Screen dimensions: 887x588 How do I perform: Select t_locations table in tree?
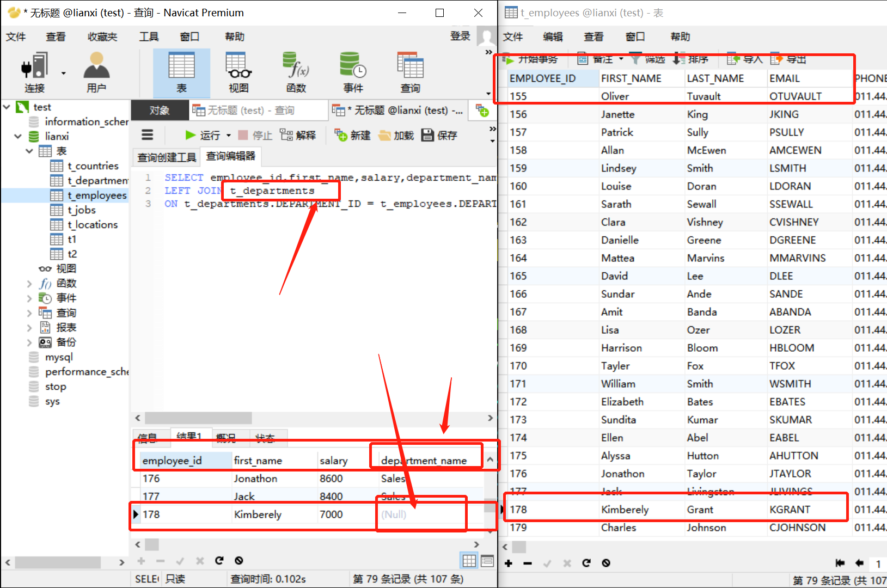click(92, 224)
